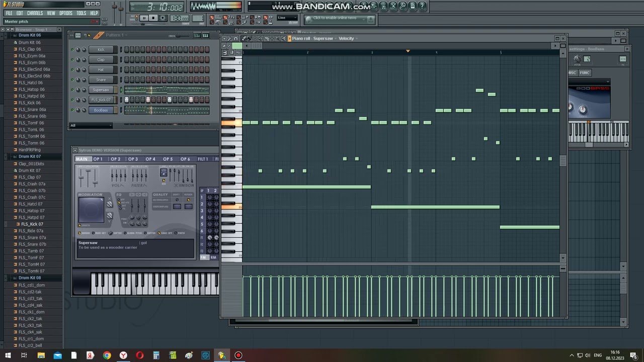Adjust the main volume slider
The image size is (644, 362).
[x=115, y=8]
